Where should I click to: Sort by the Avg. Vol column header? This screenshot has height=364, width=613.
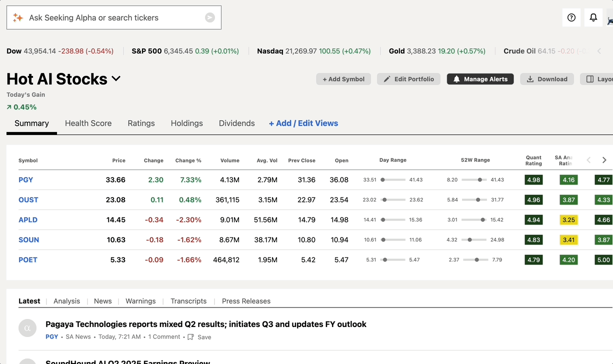tap(266, 160)
